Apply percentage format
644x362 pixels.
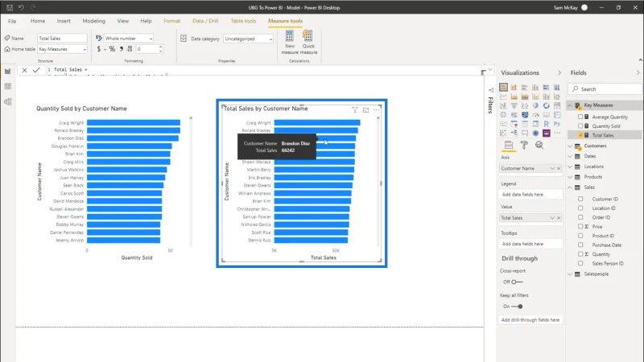coord(112,49)
